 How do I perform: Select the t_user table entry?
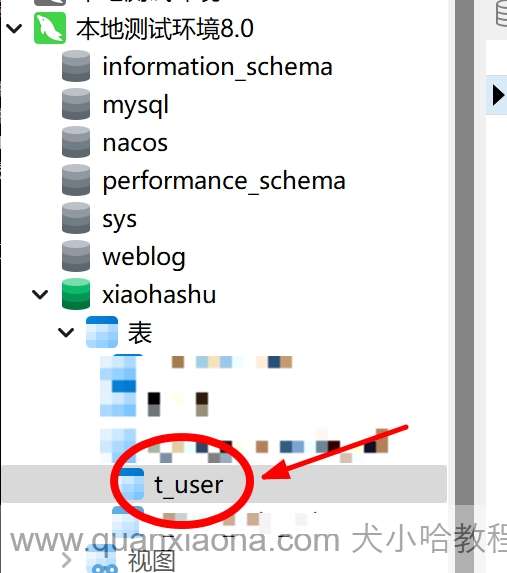tap(224, 484)
